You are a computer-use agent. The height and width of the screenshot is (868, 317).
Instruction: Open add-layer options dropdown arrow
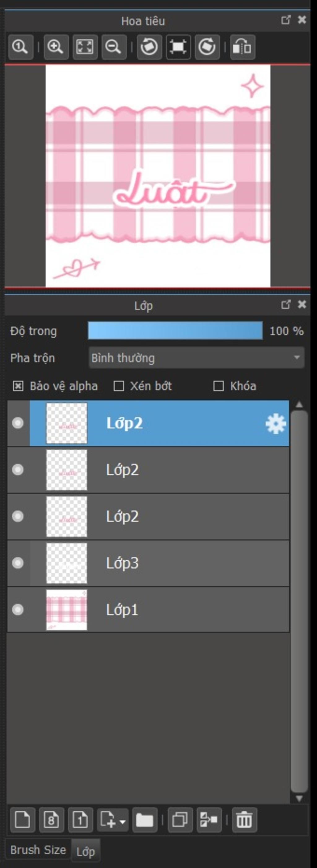[123, 822]
